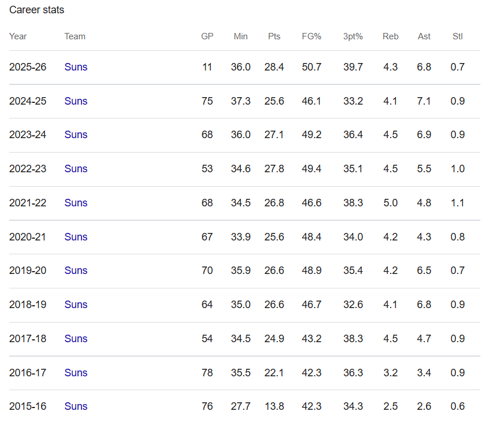Click the Suns link beside 2021-22
504x426 pixels.
pyautogui.click(x=76, y=203)
